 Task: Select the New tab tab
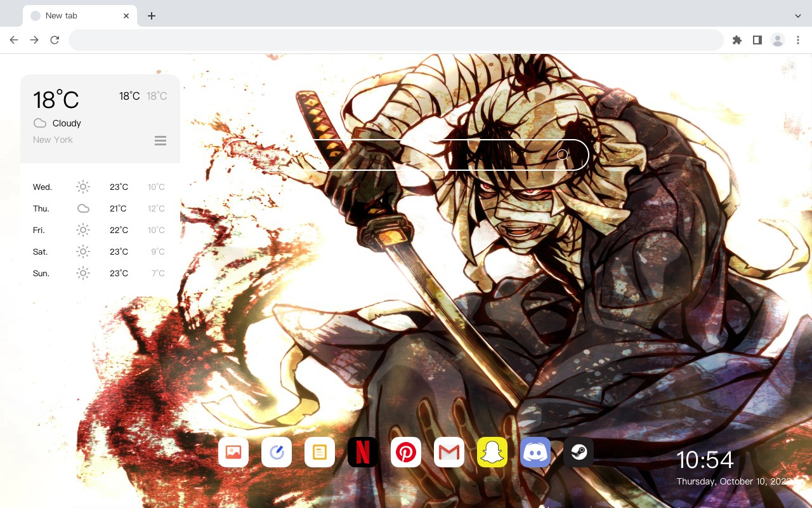pos(80,16)
